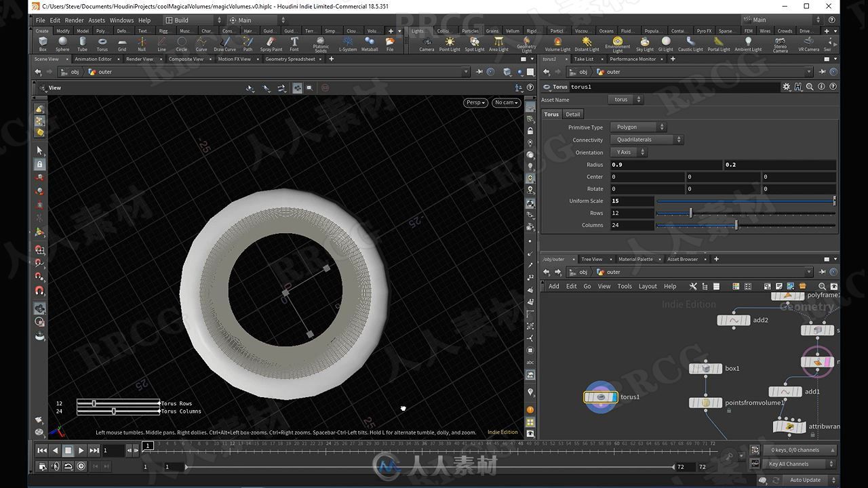Add a Distant Light from the shelf
The width and height of the screenshot is (868, 488).
point(587,44)
